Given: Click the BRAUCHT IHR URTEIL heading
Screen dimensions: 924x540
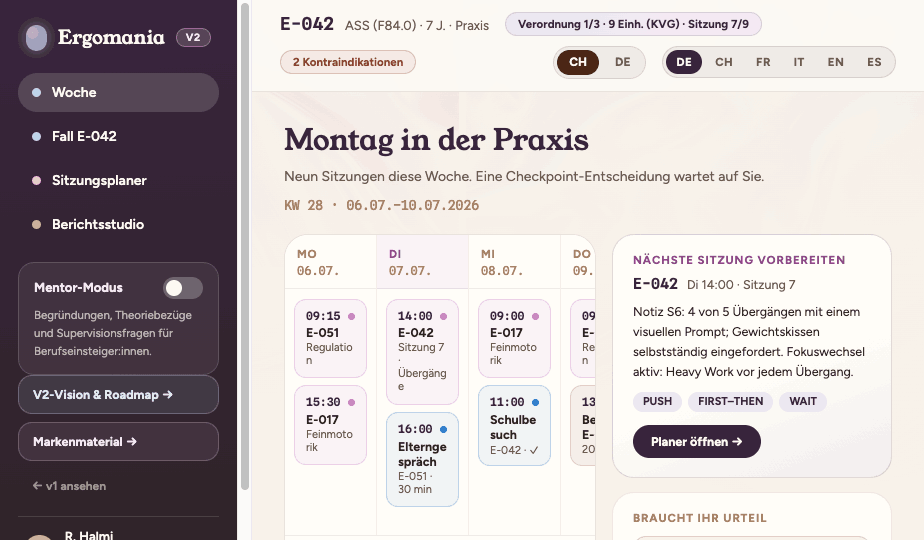Looking at the screenshot, I should click(699, 518).
